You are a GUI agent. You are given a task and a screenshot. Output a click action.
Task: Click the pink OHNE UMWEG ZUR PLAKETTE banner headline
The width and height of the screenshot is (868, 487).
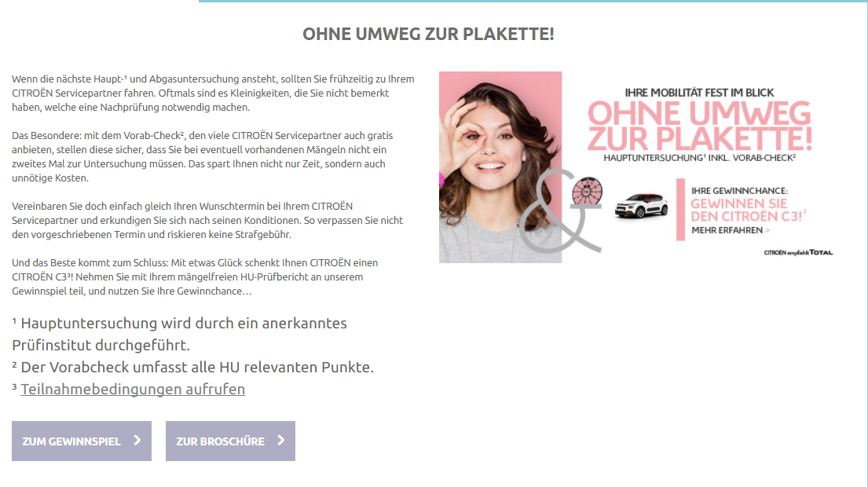coord(699,126)
